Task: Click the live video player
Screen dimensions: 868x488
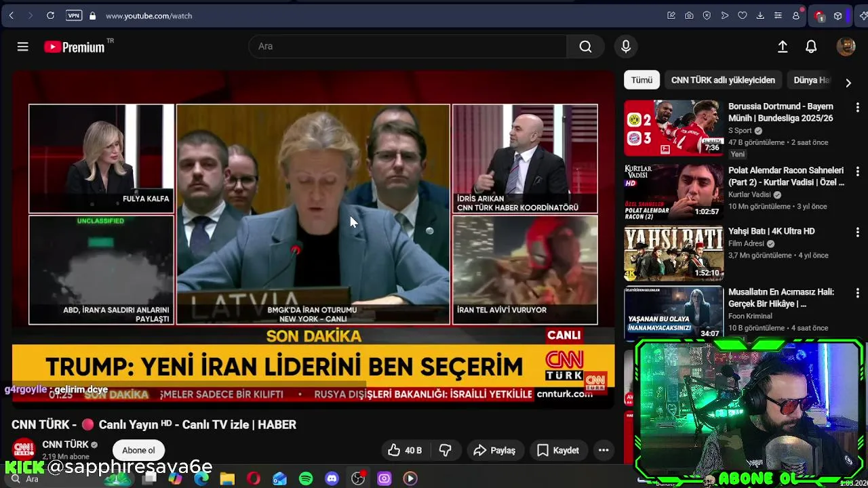Action: coord(313,239)
